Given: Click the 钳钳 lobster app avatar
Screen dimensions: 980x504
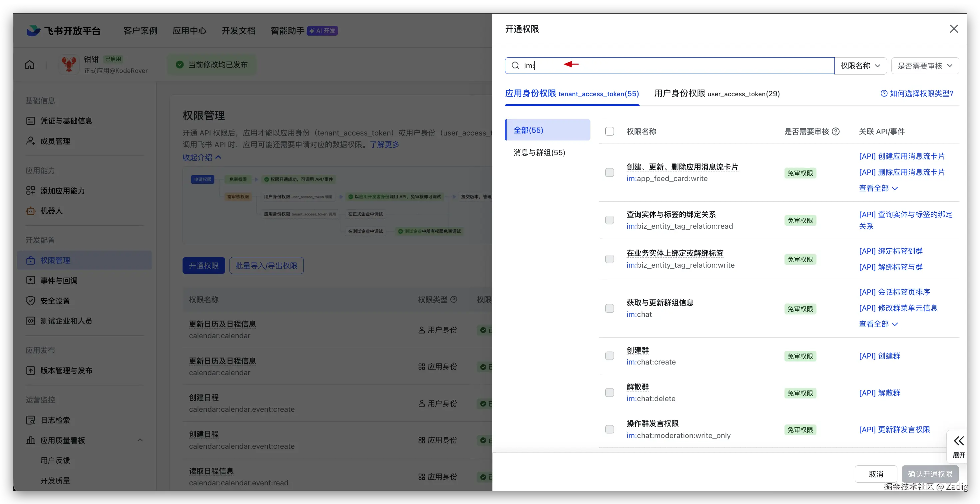Looking at the screenshot, I should coord(69,64).
